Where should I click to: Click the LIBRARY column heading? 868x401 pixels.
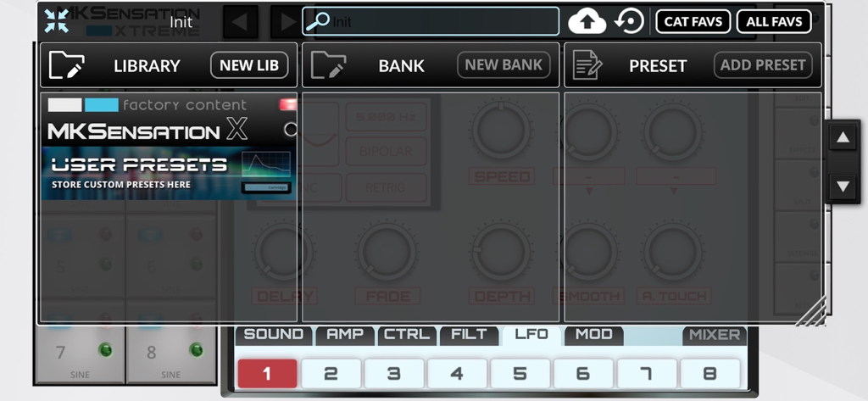click(x=147, y=66)
